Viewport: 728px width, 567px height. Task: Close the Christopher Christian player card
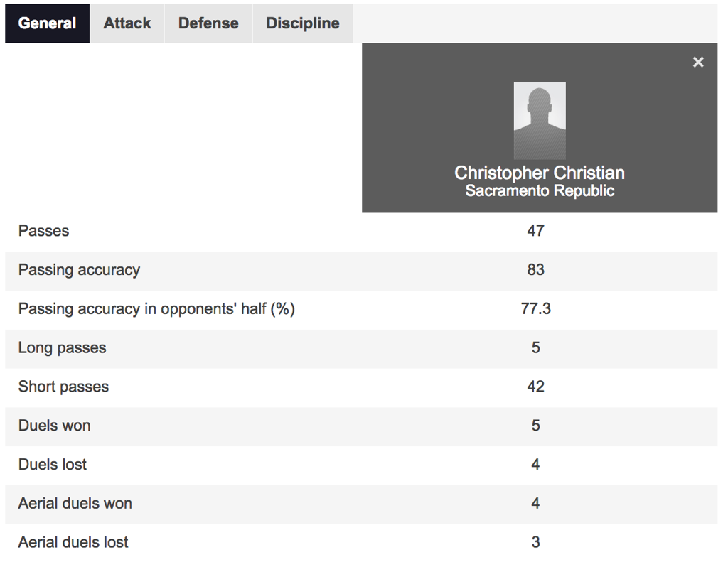pyautogui.click(x=698, y=63)
